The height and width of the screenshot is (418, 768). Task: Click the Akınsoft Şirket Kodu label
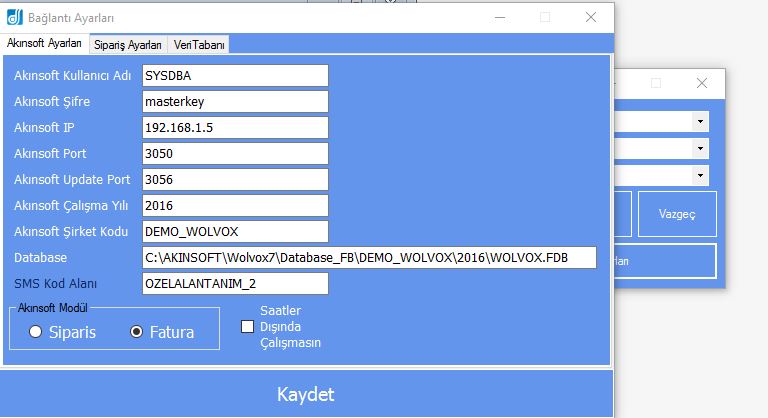coord(71,232)
